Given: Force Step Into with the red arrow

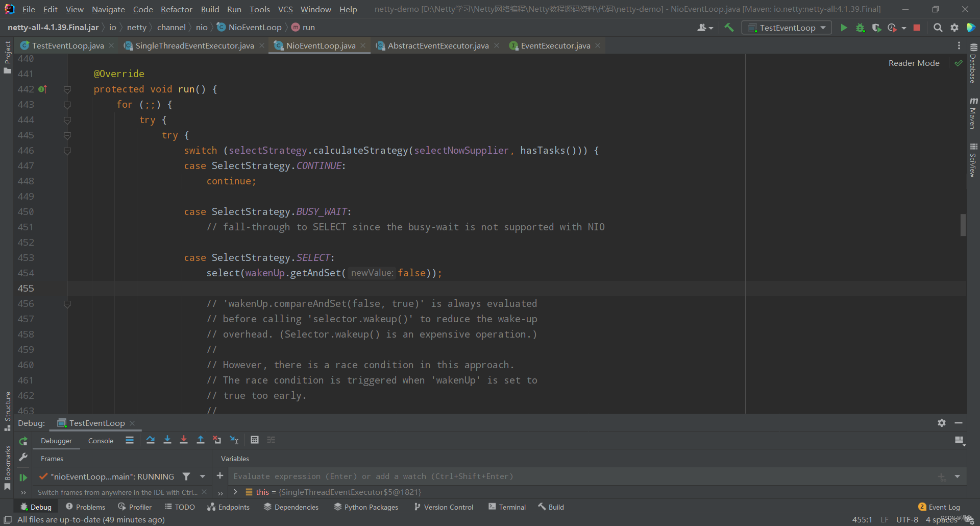Looking at the screenshot, I should coord(184,440).
